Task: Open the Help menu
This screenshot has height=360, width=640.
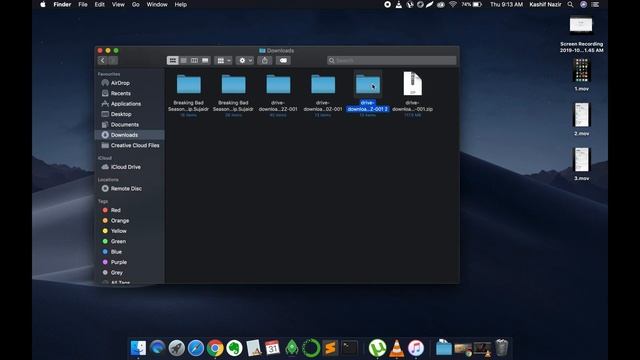Action: click(180, 4)
